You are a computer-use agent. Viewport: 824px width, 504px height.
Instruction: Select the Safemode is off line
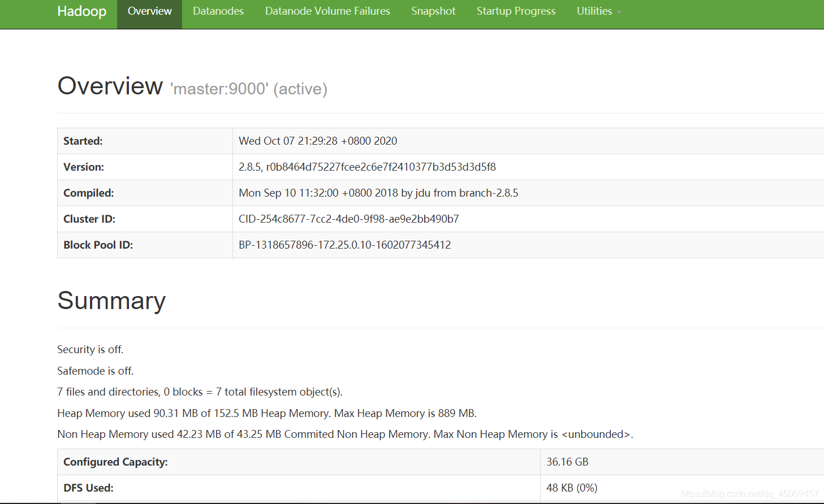tap(96, 371)
